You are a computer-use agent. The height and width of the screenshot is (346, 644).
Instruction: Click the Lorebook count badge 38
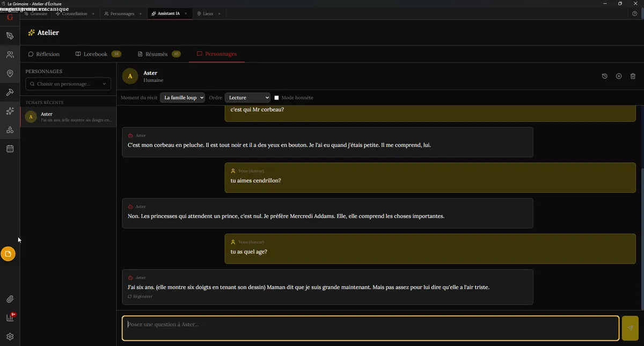click(116, 54)
